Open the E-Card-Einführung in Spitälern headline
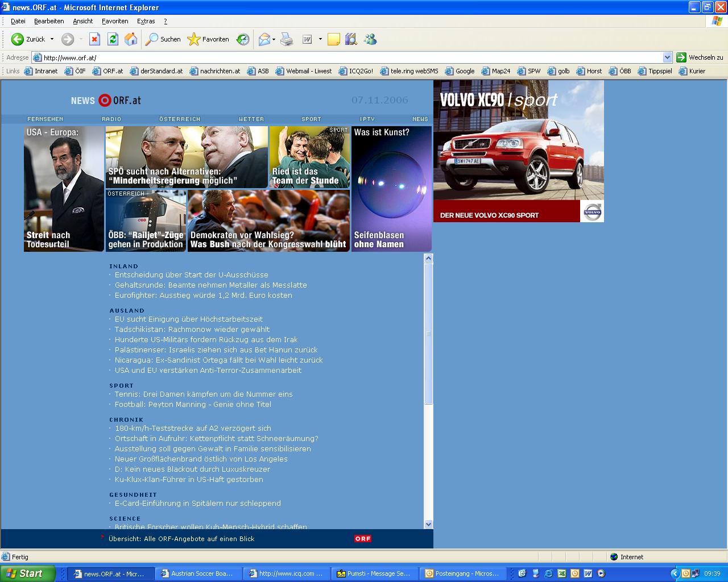This screenshot has height=582, width=728. click(x=197, y=503)
